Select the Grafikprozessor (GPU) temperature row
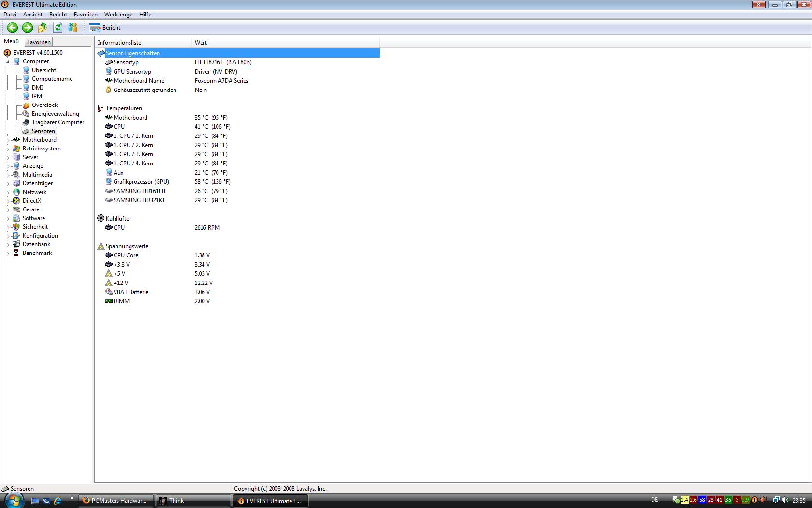This screenshot has width=812, height=508. coord(238,182)
